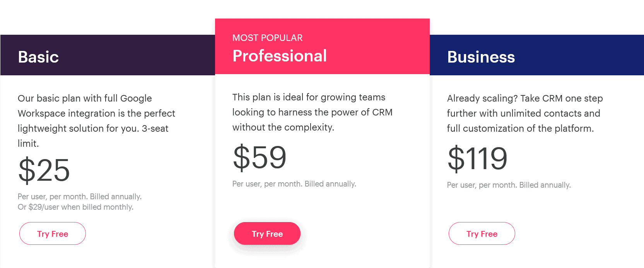This screenshot has height=268, width=644.
Task: Click Try Free under the Basic plan
Action: (x=52, y=234)
